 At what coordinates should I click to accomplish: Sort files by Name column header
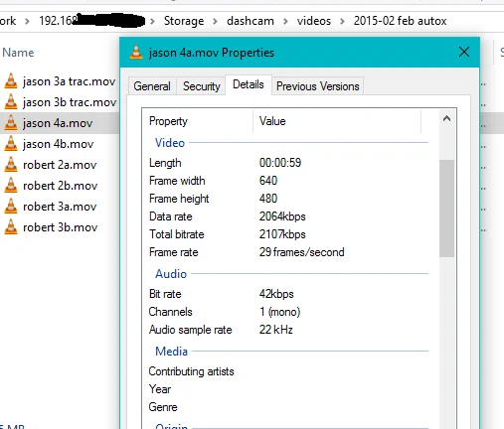click(x=18, y=53)
